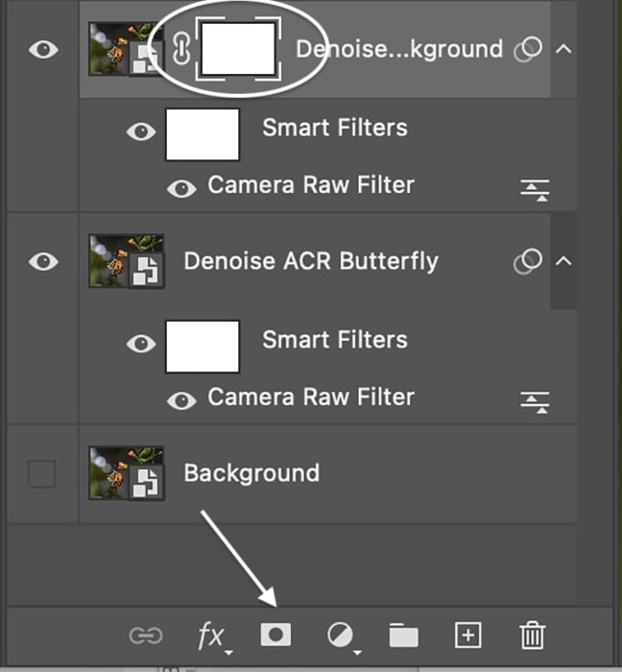This screenshot has width=622, height=672.
Task: Click Camera Raw Filter text under Denoise ACR Butterfly
Action: 311,397
